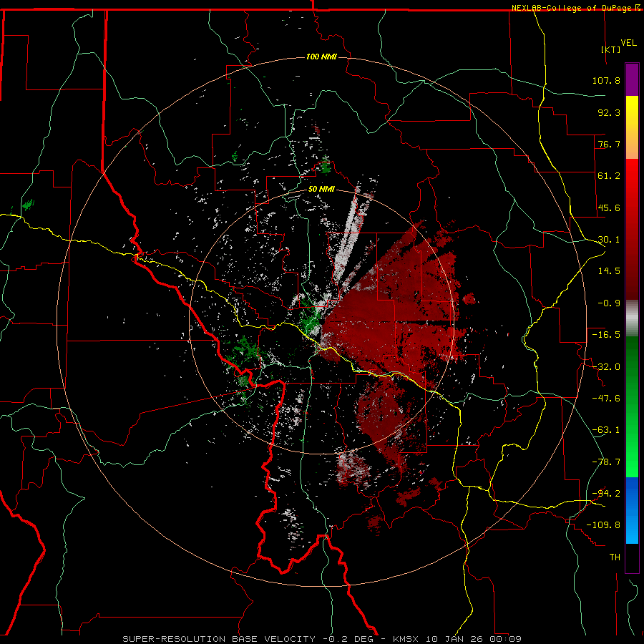Click the -109.8 velocity scale value
The width and height of the screenshot is (644, 644).
[x=603, y=525]
